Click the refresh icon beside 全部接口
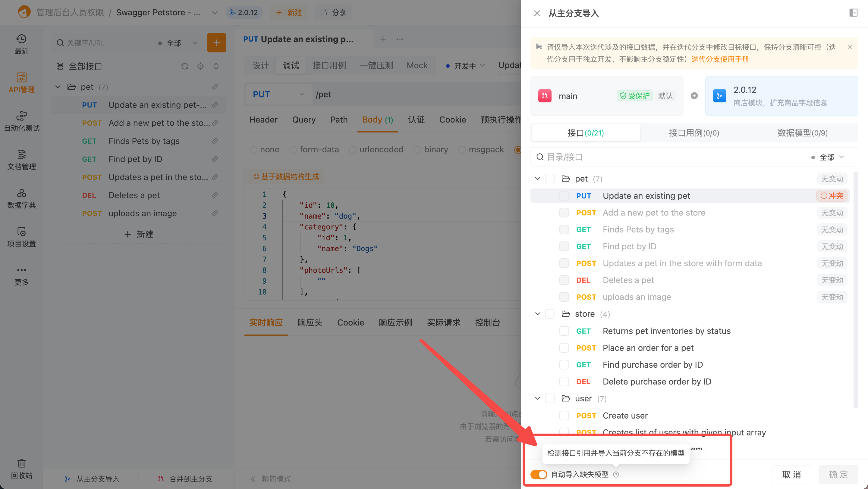This screenshot has height=489, width=868. [185, 66]
